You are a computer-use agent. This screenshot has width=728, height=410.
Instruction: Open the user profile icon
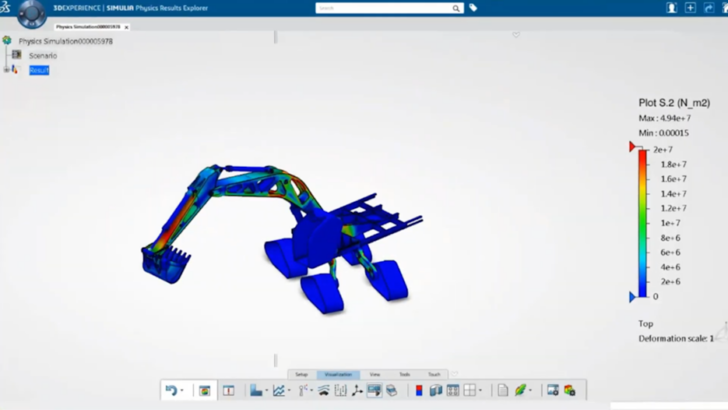click(x=671, y=7)
